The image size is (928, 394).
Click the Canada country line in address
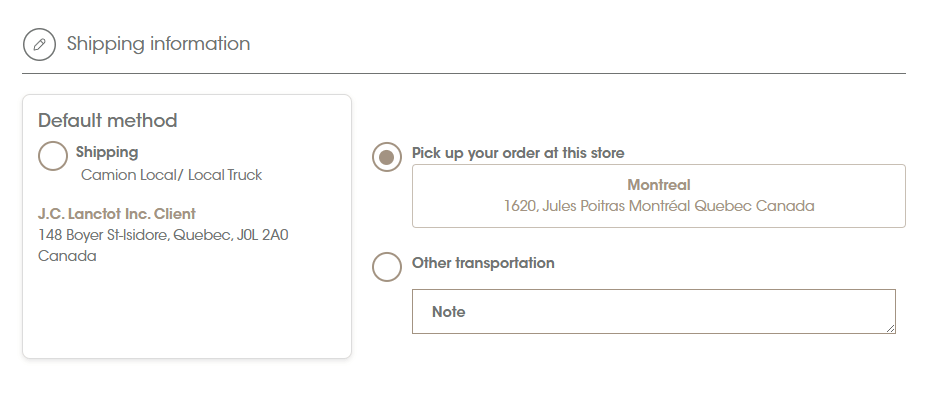tap(67, 256)
